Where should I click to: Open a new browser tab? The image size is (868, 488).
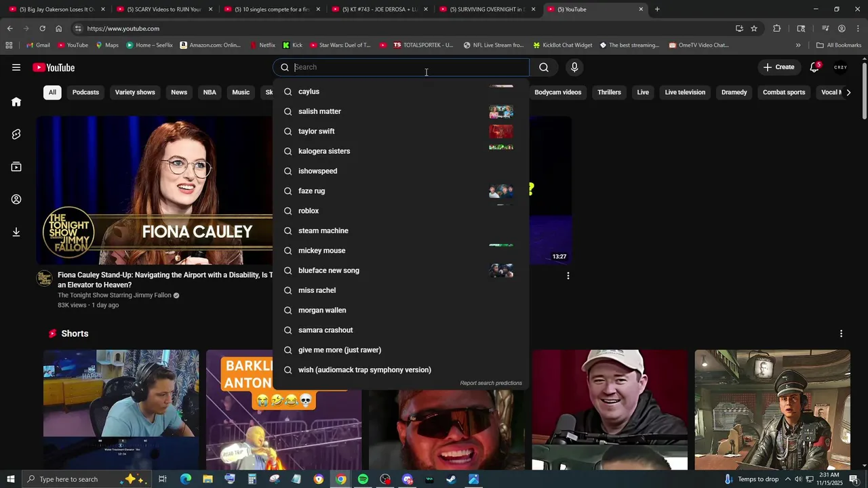(657, 9)
